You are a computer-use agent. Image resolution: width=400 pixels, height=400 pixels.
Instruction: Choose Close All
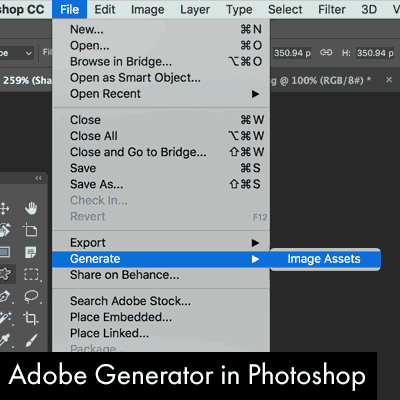pyautogui.click(x=161, y=136)
